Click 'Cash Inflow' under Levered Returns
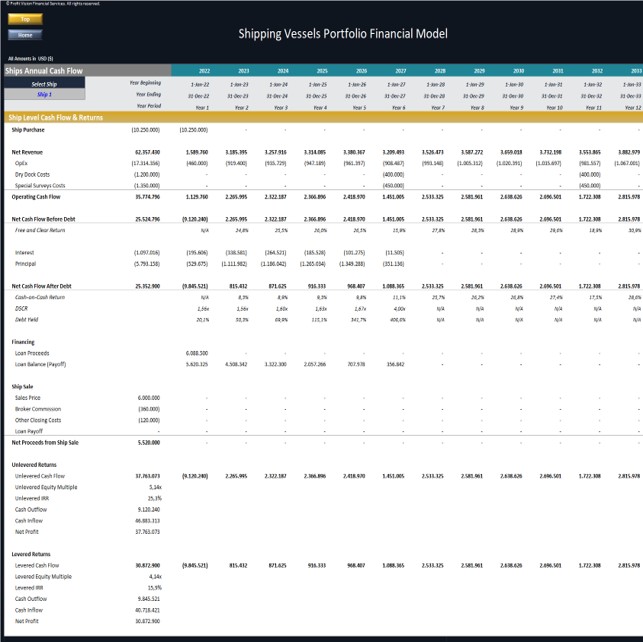643x642 pixels. tap(29, 610)
